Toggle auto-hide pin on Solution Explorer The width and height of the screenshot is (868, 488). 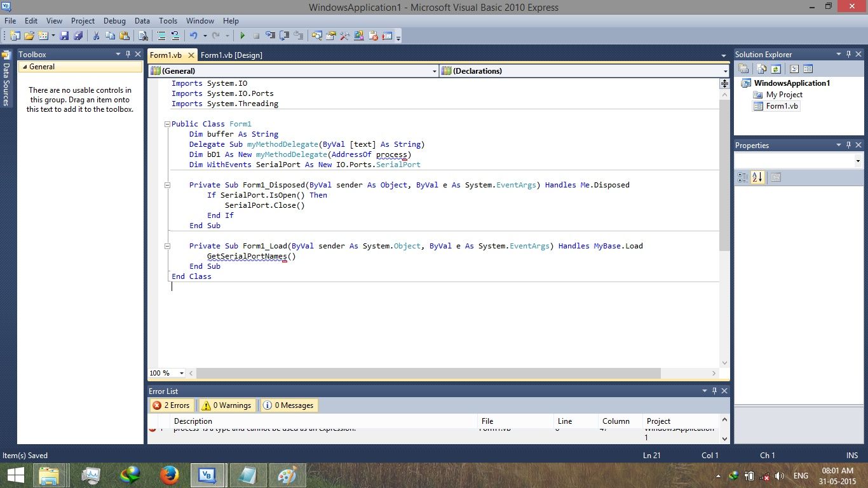pos(848,54)
